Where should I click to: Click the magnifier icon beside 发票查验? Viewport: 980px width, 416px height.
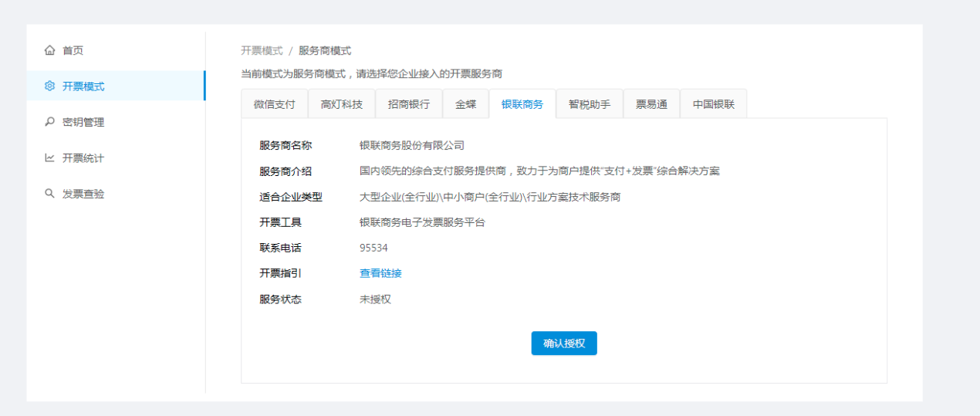pos(49,194)
